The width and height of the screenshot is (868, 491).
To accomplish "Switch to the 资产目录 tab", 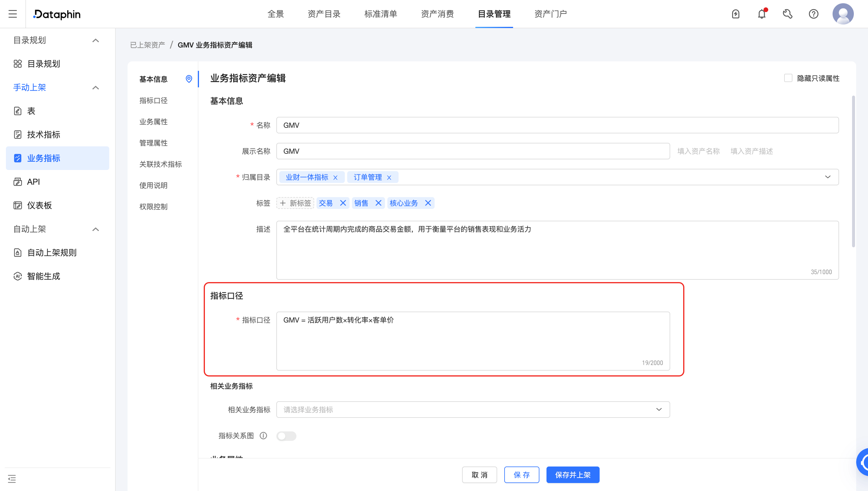I will tap(324, 14).
